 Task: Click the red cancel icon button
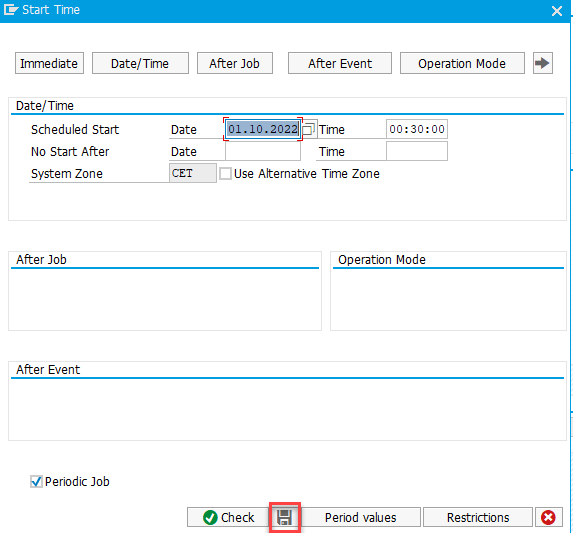pyautogui.click(x=548, y=517)
